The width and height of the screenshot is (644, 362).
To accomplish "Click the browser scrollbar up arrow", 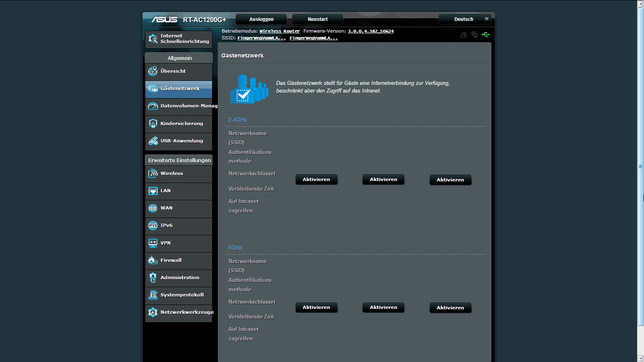I will click(641, 4).
